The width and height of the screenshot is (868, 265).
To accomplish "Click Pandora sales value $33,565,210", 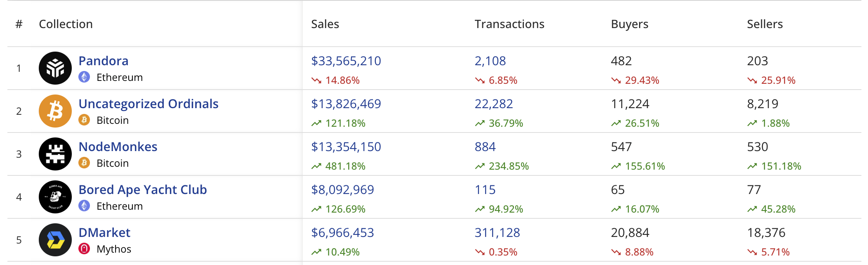I will 346,61.
